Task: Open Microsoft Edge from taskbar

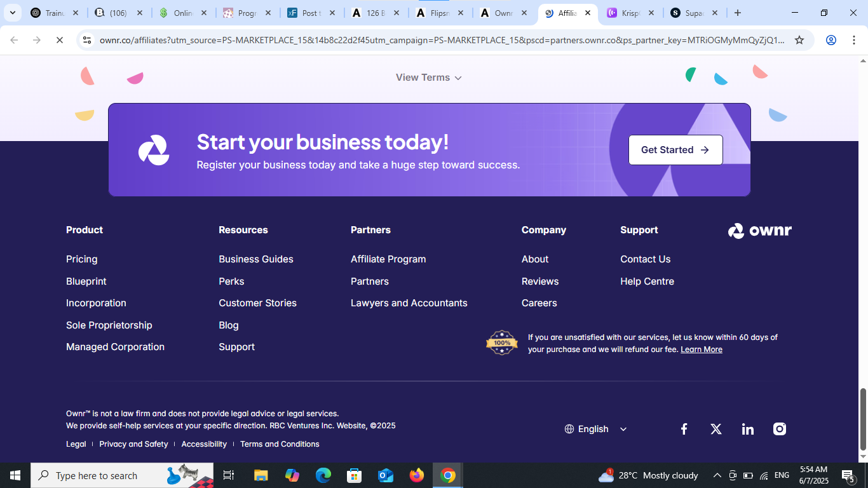Action: click(x=323, y=475)
